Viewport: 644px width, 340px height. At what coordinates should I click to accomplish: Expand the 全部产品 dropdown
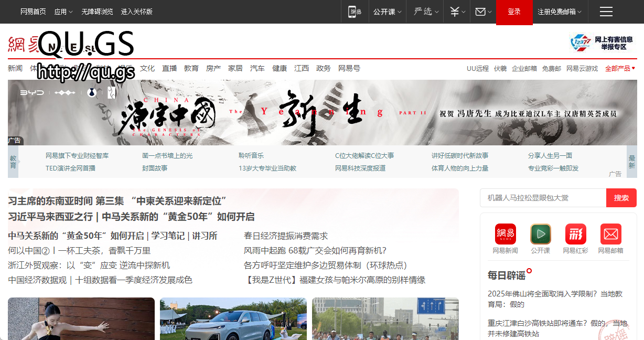[620, 68]
